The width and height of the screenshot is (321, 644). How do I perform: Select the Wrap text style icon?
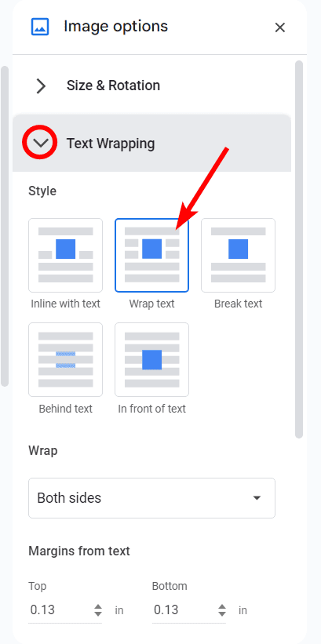[x=151, y=255]
